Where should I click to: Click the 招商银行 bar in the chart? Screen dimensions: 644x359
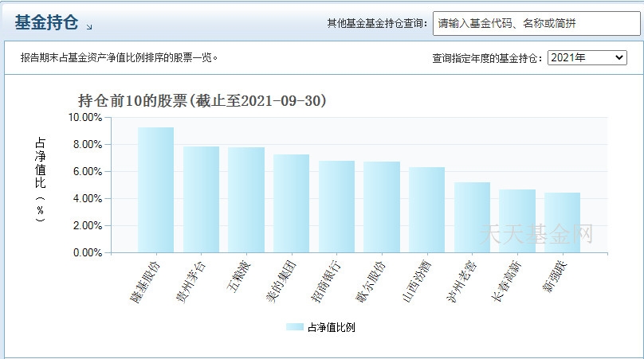pos(336,207)
